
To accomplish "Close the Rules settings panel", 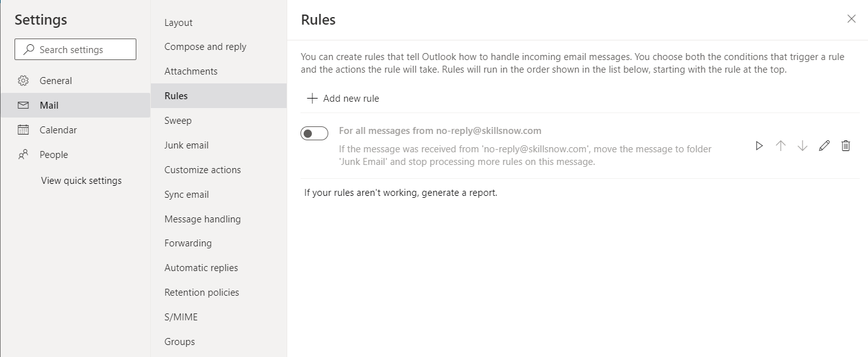I will point(852,19).
